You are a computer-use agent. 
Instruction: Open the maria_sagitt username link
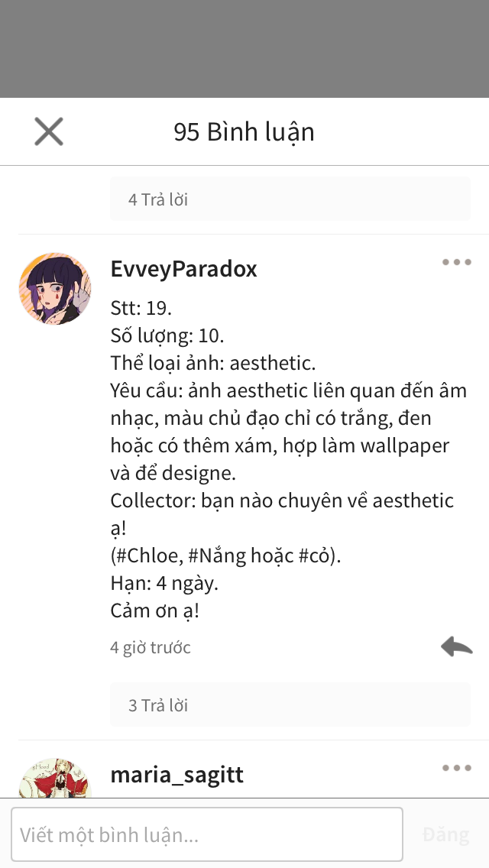point(177,775)
